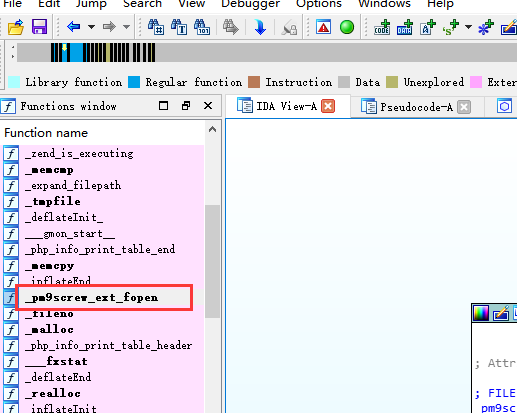Close the IDA View-A tab

328,106
